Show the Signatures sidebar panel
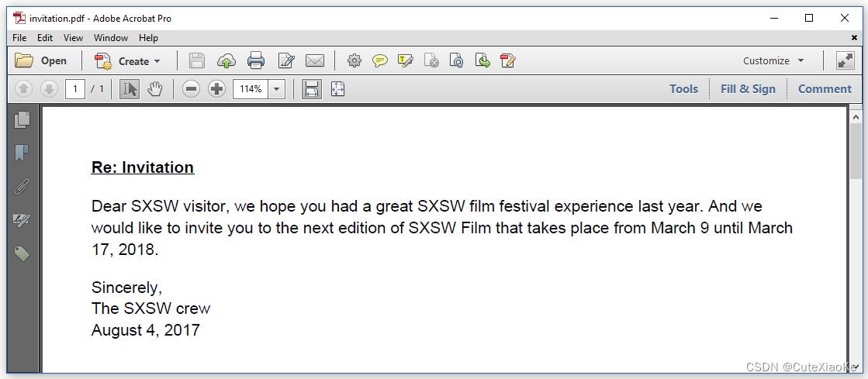Screen dimensions: 868x379 point(22,221)
